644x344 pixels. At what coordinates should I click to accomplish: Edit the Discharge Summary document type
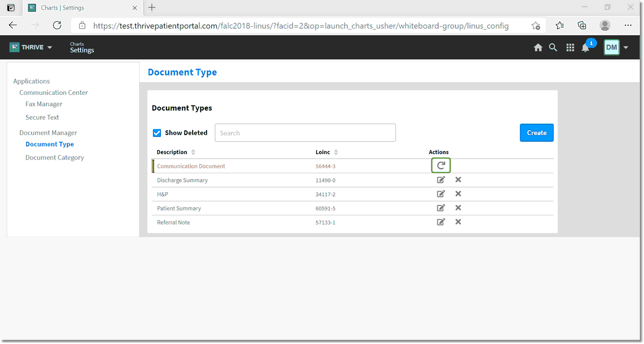(441, 180)
